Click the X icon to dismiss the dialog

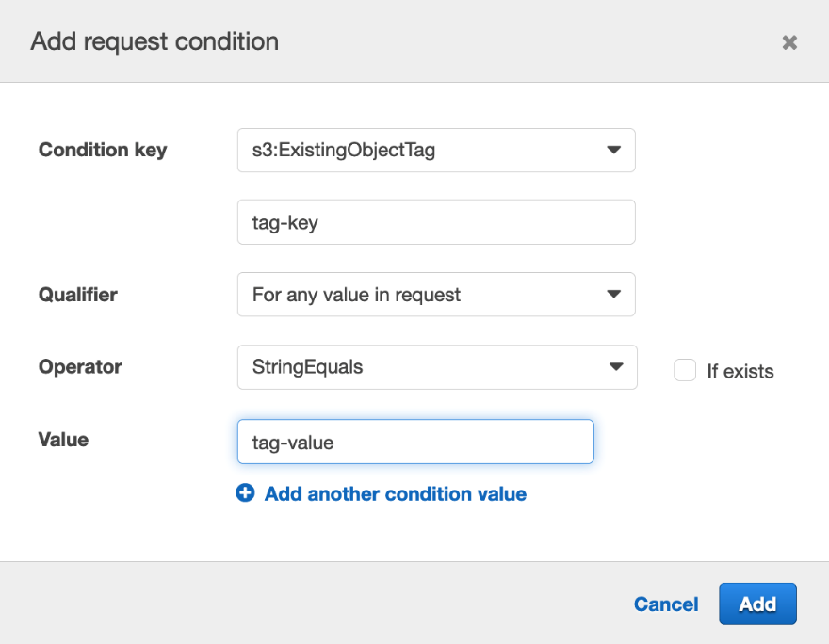point(789,41)
